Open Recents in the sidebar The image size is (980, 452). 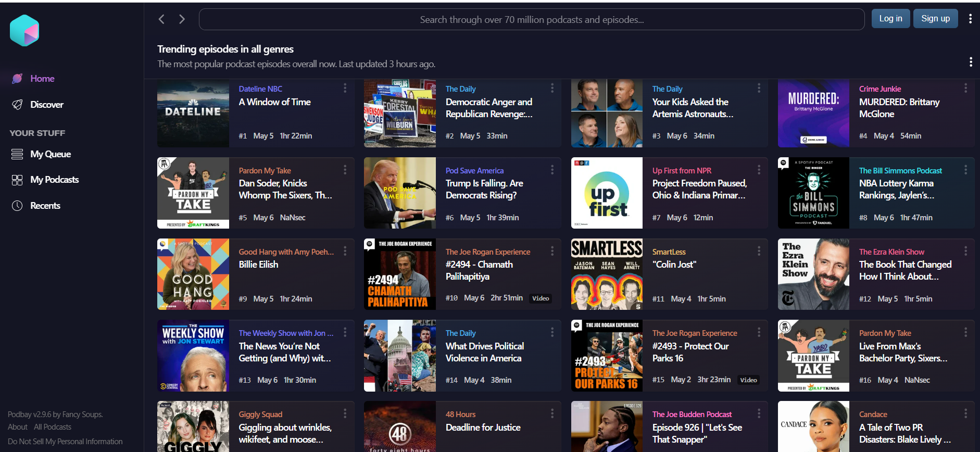tap(36, 206)
